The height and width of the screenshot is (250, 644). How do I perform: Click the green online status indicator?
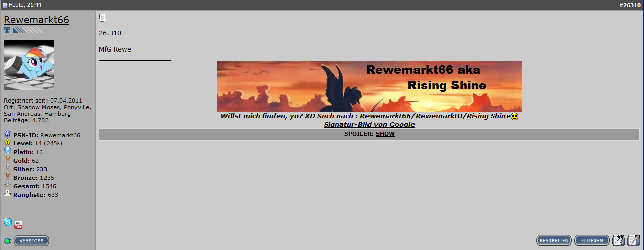7,241
